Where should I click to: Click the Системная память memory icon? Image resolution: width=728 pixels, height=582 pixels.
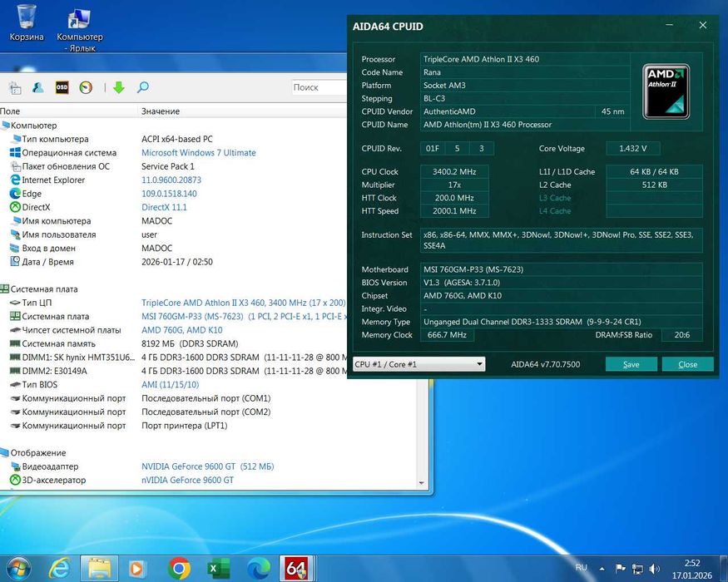15,344
